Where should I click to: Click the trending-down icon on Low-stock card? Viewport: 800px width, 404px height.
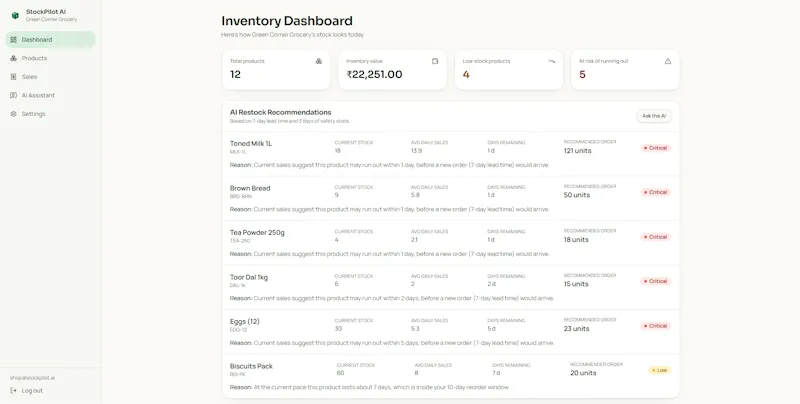click(552, 61)
